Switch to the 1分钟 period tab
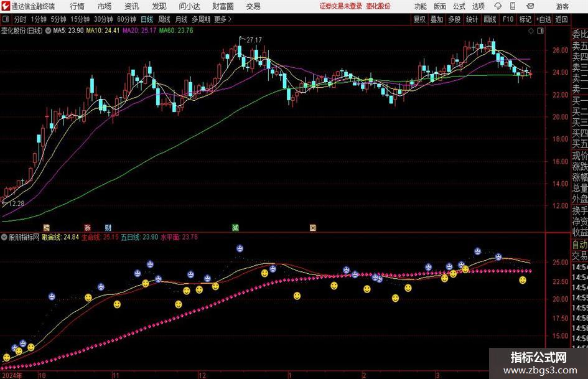This screenshot has width=588, height=379. [x=38, y=19]
